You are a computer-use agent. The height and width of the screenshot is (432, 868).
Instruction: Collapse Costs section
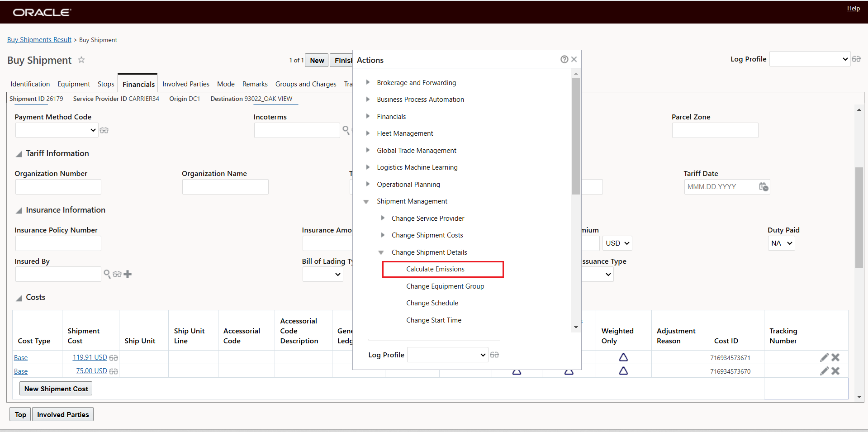click(19, 298)
